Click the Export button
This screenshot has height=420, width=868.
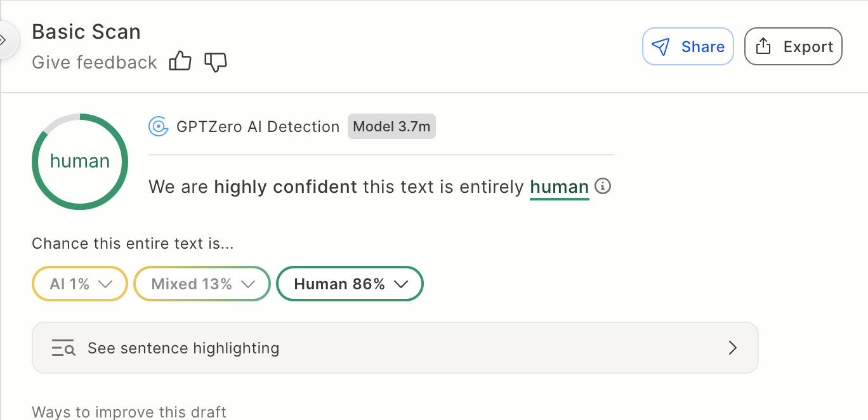(793, 46)
